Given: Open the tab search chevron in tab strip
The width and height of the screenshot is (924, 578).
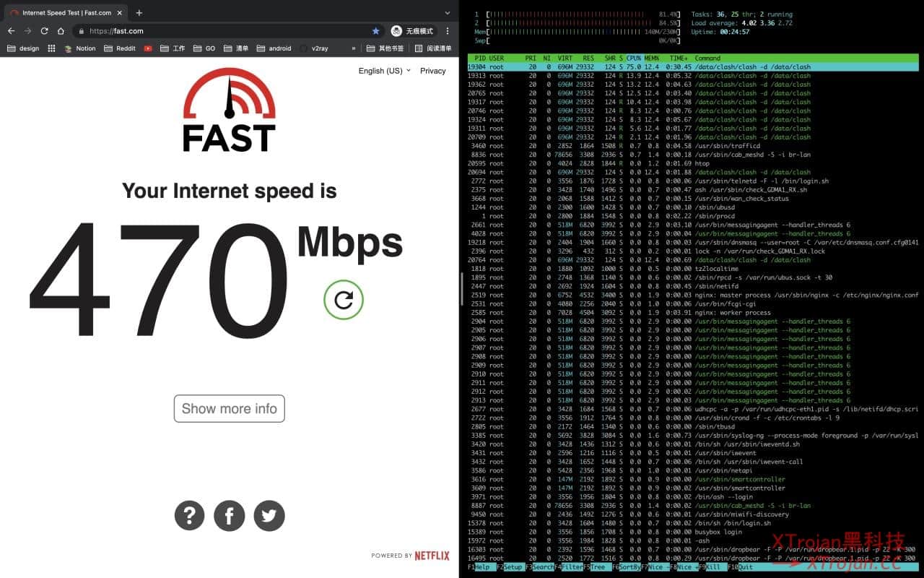Looking at the screenshot, I should click(448, 13).
